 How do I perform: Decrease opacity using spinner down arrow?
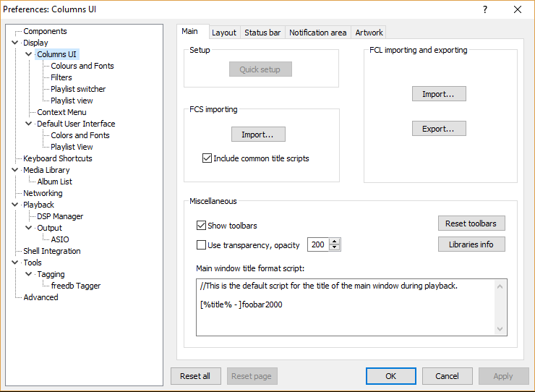(x=335, y=248)
